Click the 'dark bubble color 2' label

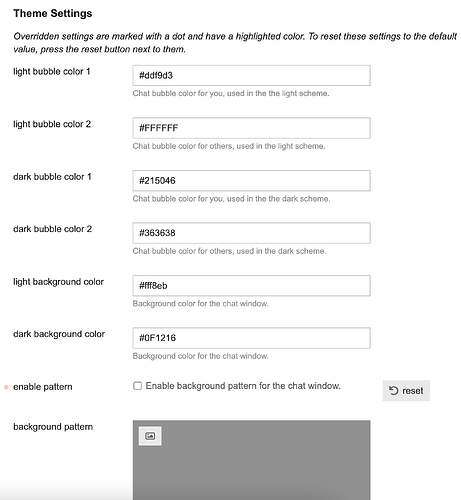click(52, 229)
